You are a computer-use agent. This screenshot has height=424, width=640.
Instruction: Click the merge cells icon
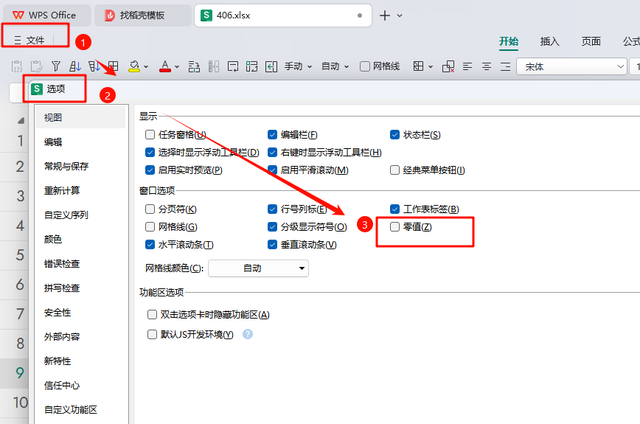[x=252, y=66]
